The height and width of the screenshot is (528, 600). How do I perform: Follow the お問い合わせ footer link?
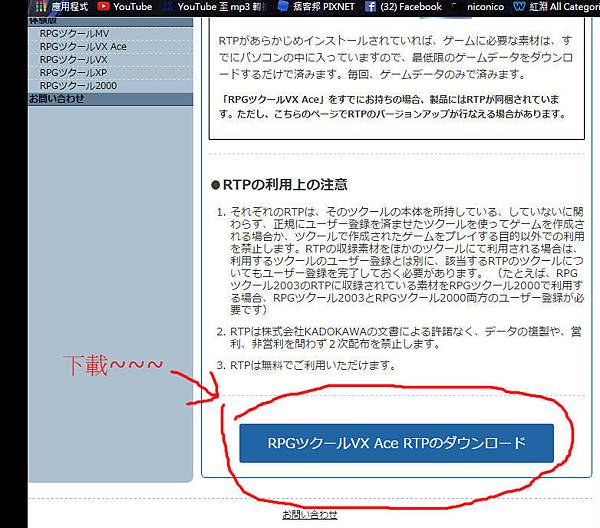point(310,515)
